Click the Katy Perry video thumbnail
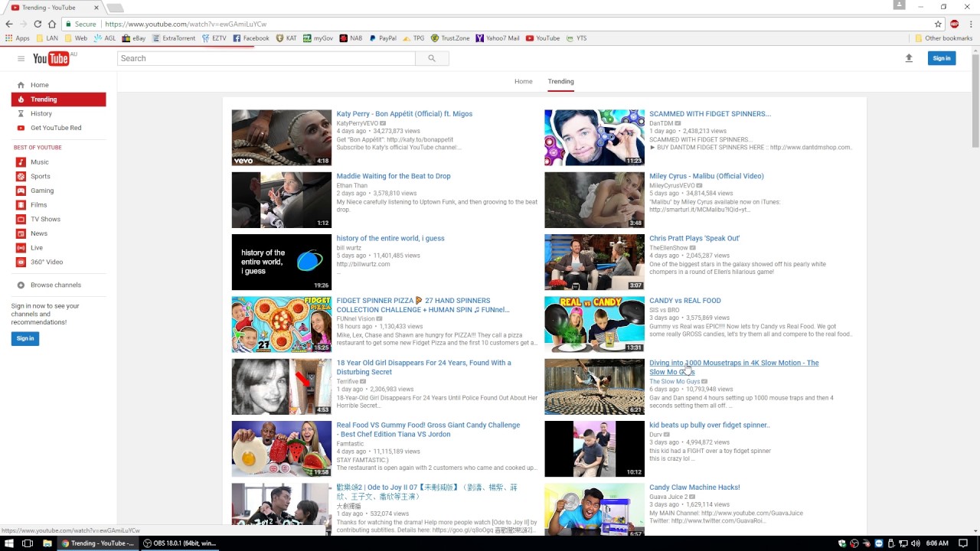The height and width of the screenshot is (551, 980). (x=282, y=138)
